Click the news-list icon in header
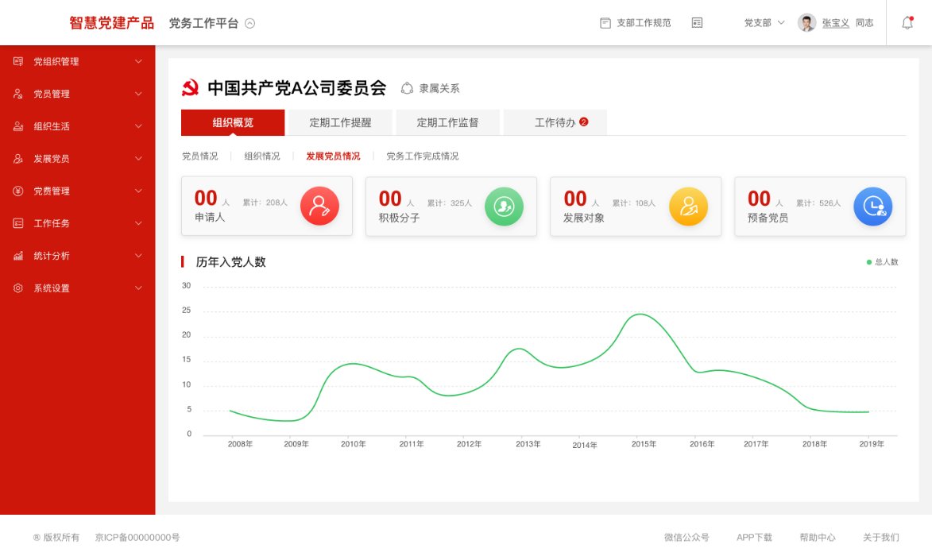 click(x=698, y=22)
